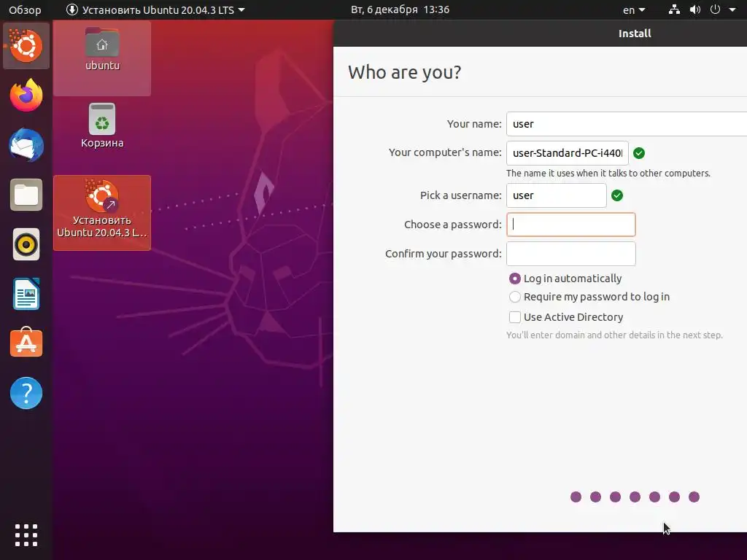Open Thunderbird mail in the dock
Image resolution: width=747 pixels, height=560 pixels.
(x=26, y=145)
